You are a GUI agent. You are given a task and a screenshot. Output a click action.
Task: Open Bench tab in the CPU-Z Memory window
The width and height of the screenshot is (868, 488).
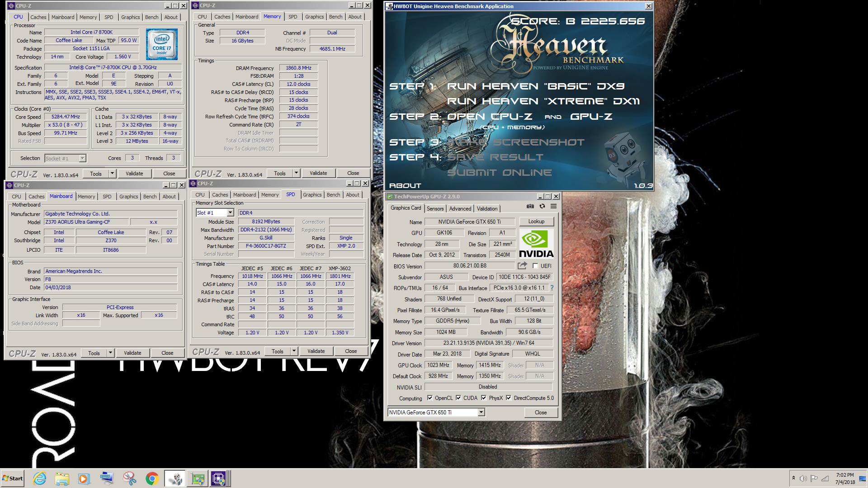point(335,17)
